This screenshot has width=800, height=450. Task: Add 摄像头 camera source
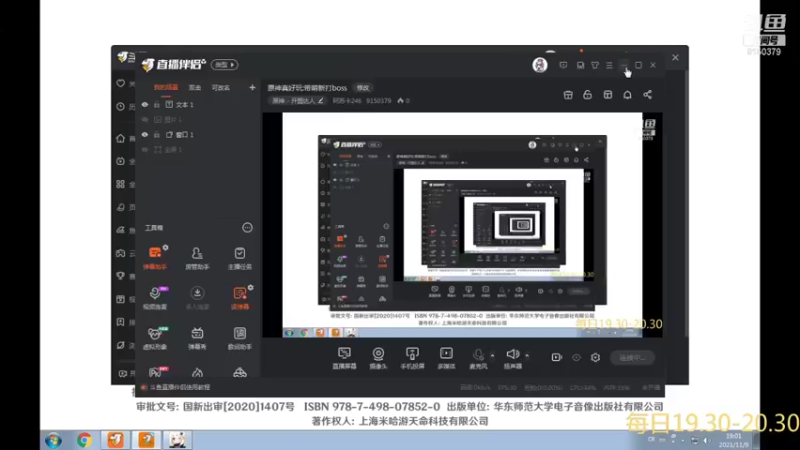pyautogui.click(x=378, y=358)
